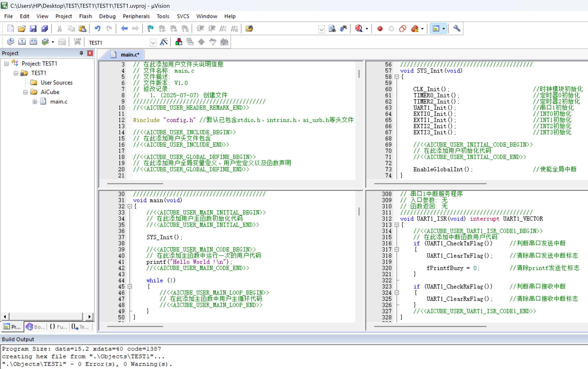The width and height of the screenshot is (588, 369).
Task: Undo the last edit
Action: (x=98, y=29)
